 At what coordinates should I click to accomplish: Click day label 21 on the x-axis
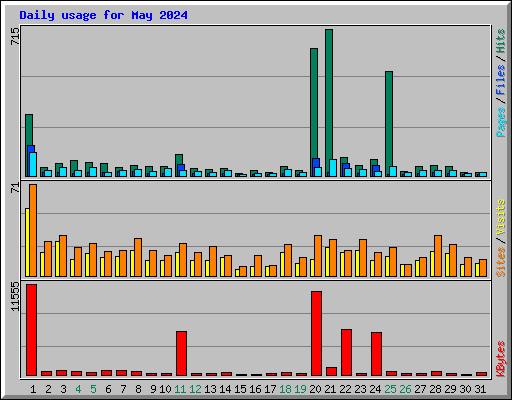click(x=330, y=389)
